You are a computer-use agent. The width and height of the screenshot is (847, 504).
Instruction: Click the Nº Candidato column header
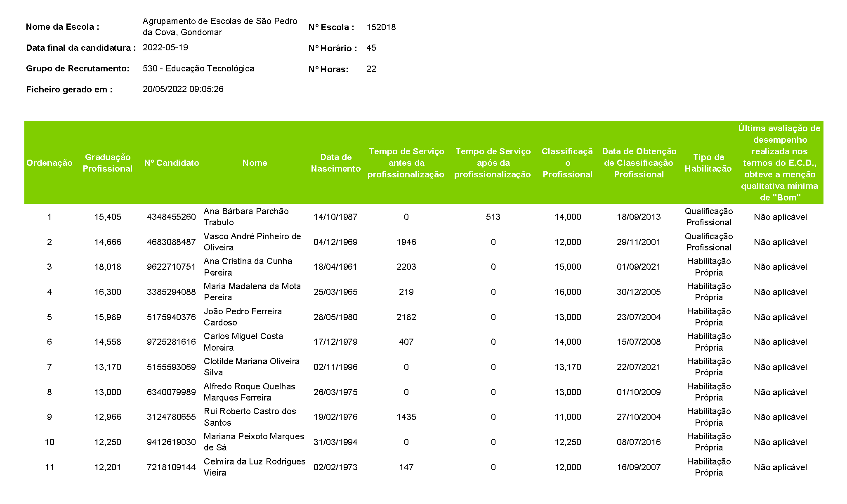(x=171, y=163)
